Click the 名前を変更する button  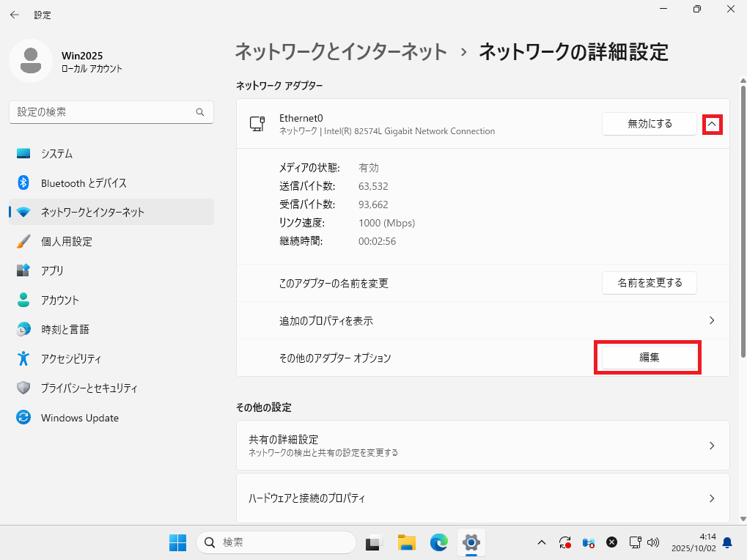point(649,283)
